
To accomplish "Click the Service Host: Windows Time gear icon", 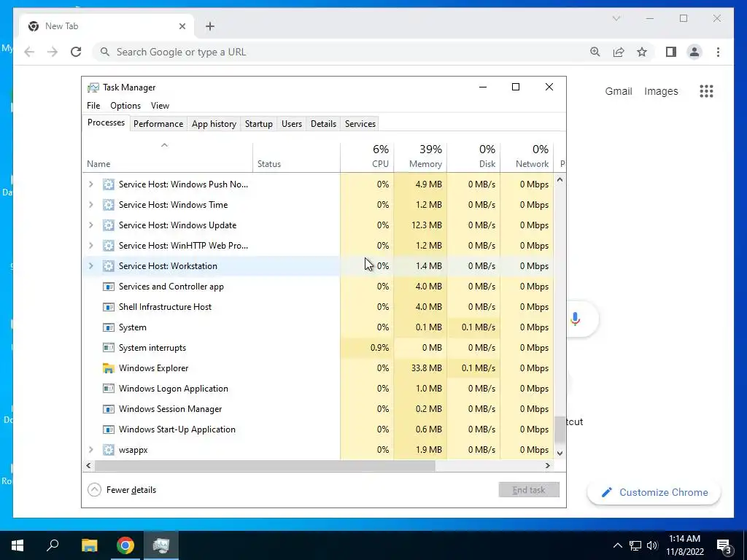I will coord(109,205).
